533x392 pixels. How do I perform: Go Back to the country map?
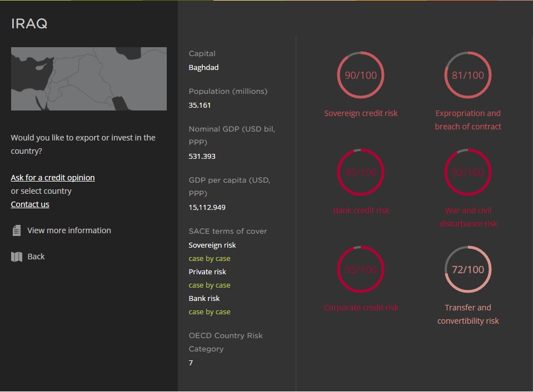pos(36,257)
